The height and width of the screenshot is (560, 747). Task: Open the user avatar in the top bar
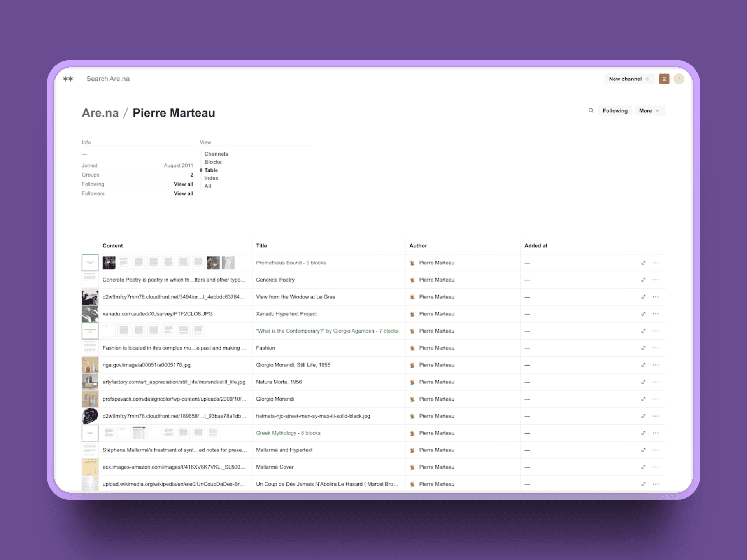[679, 79]
